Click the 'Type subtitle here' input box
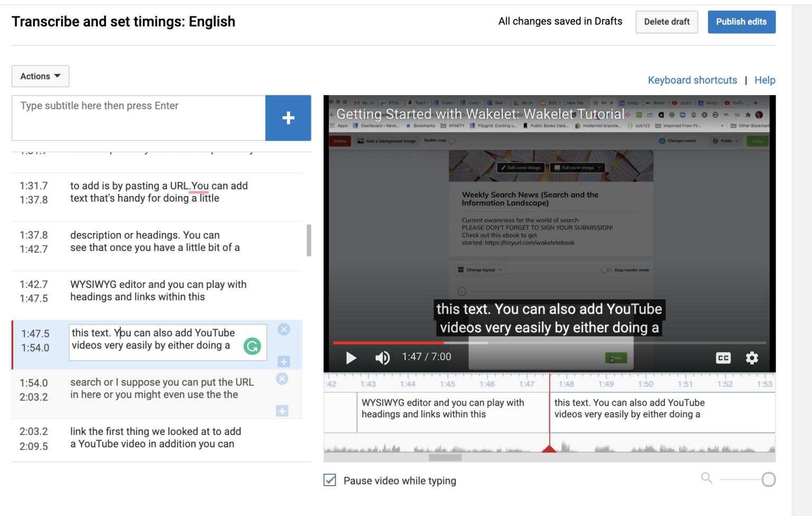The height and width of the screenshot is (516, 812). (139, 118)
